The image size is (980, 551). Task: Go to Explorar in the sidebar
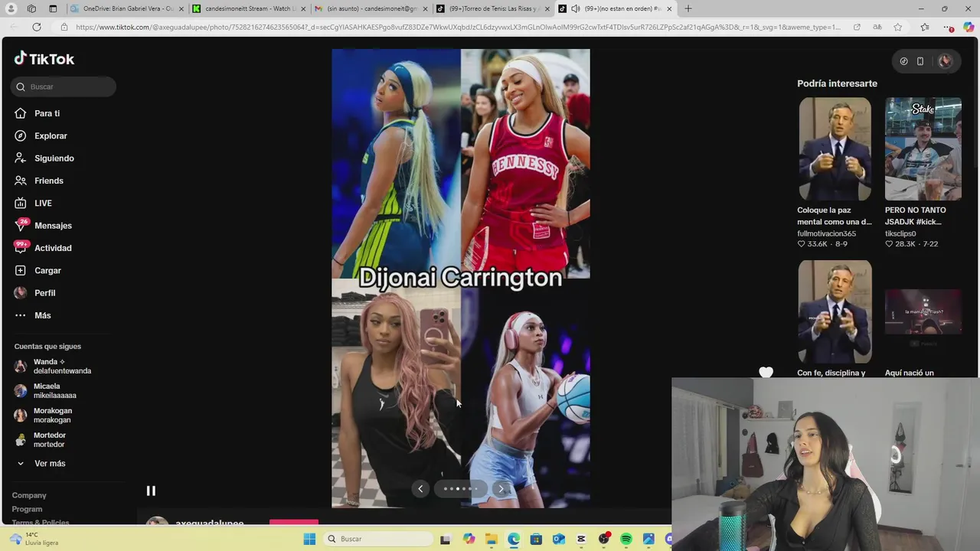[x=51, y=135]
